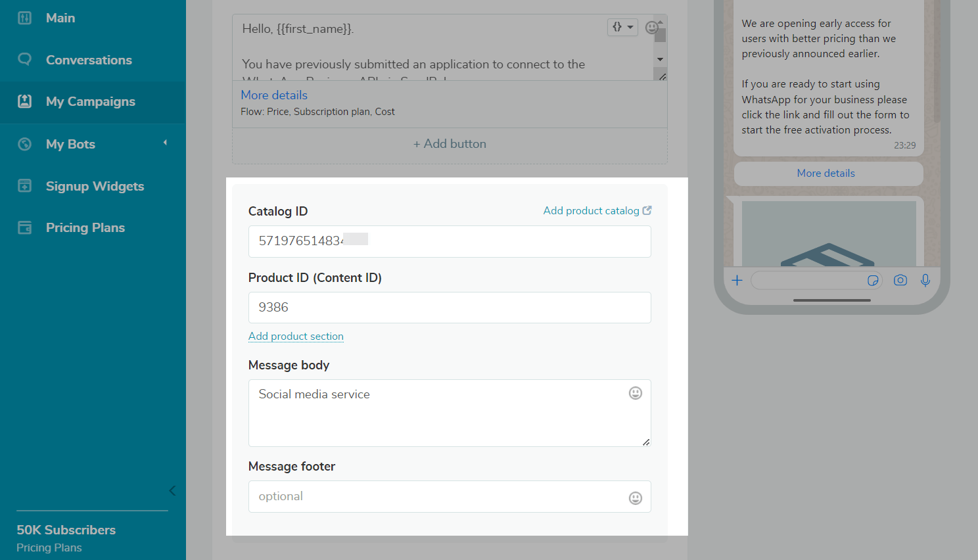
Task: Go to Conversations in the sidebar
Action: (x=89, y=60)
